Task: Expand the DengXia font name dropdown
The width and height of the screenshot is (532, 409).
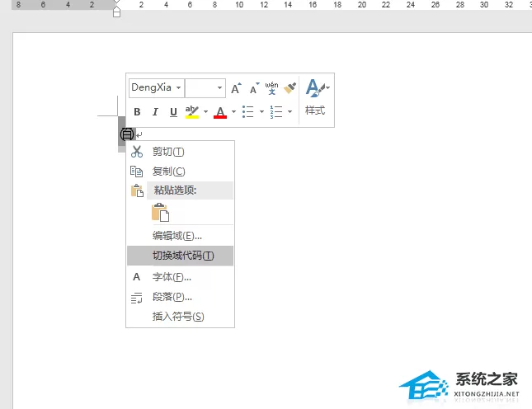Action: tap(178, 88)
